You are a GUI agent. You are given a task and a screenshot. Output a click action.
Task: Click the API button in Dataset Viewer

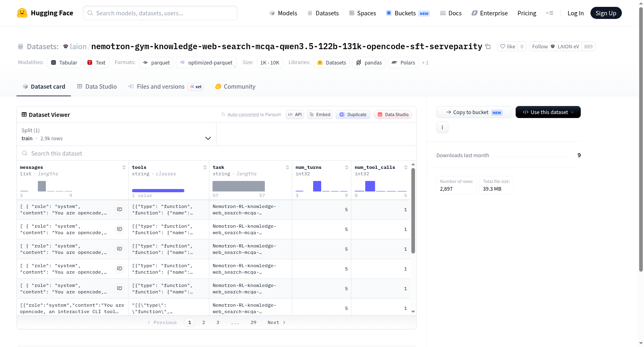click(x=295, y=114)
